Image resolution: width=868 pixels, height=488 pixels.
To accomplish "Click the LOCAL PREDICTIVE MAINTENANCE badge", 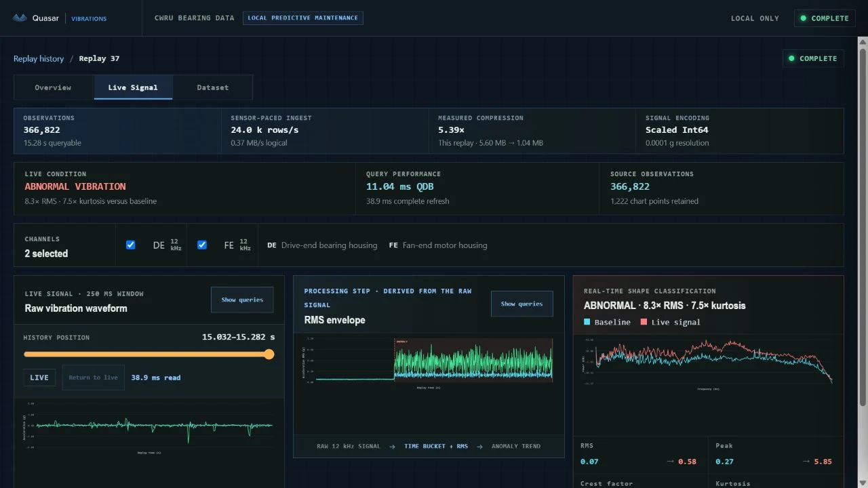I will coord(303,18).
